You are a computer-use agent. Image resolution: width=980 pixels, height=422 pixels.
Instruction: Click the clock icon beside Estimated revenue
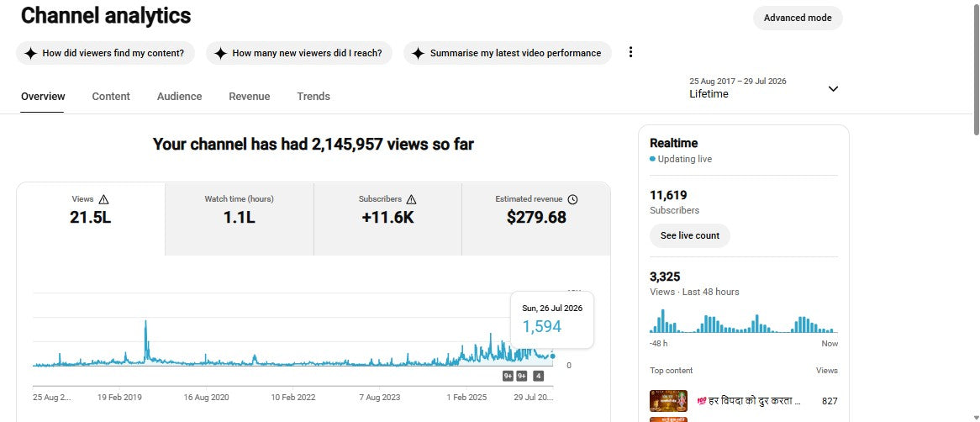tap(572, 199)
